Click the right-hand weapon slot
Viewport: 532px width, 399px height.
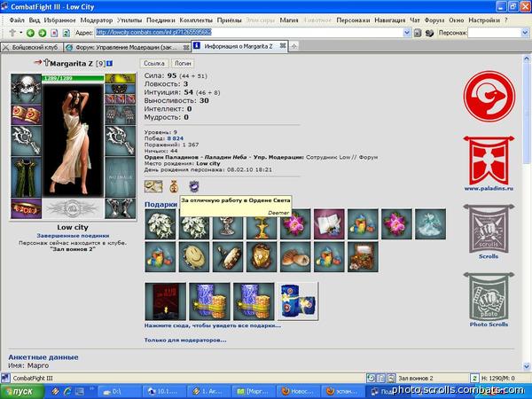[x=120, y=140]
